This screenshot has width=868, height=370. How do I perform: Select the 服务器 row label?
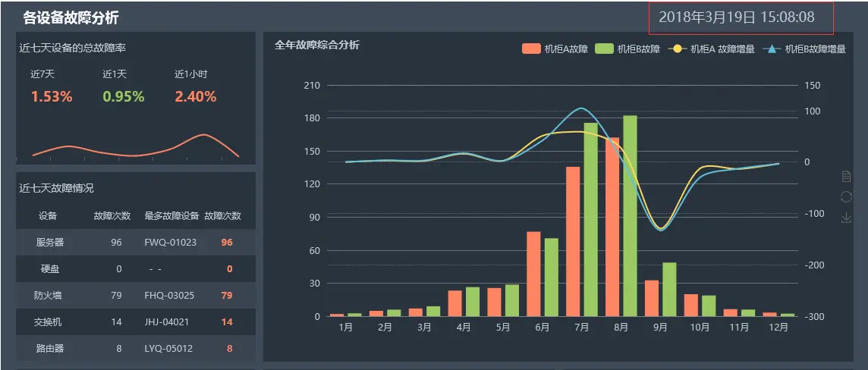(50, 242)
